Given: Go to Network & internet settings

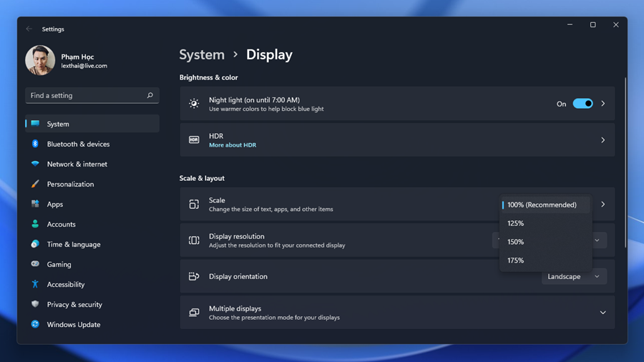Looking at the screenshot, I should pos(92,164).
